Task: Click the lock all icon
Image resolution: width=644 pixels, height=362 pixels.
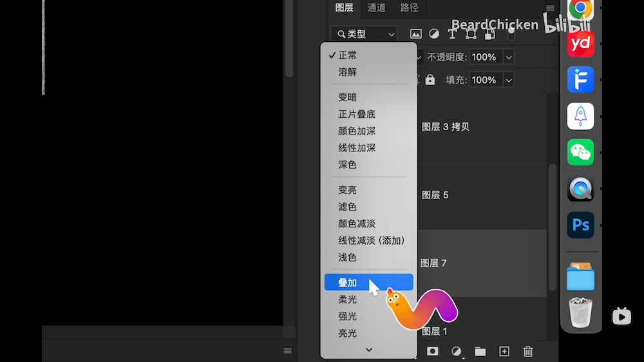Action: point(430,79)
